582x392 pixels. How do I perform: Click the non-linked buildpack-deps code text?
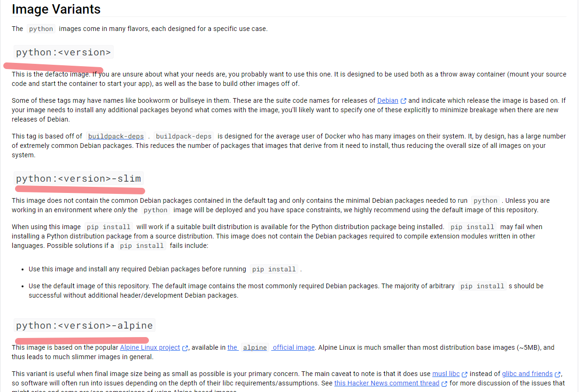click(184, 136)
